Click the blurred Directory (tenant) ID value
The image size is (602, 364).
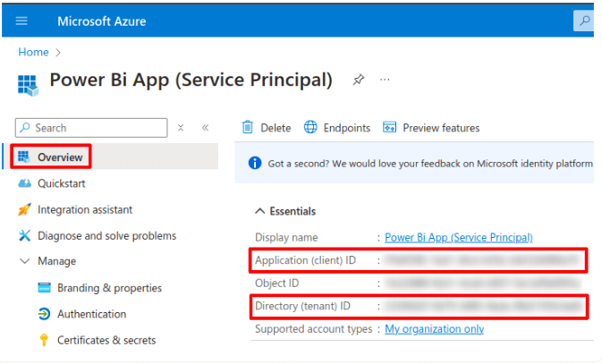484,306
